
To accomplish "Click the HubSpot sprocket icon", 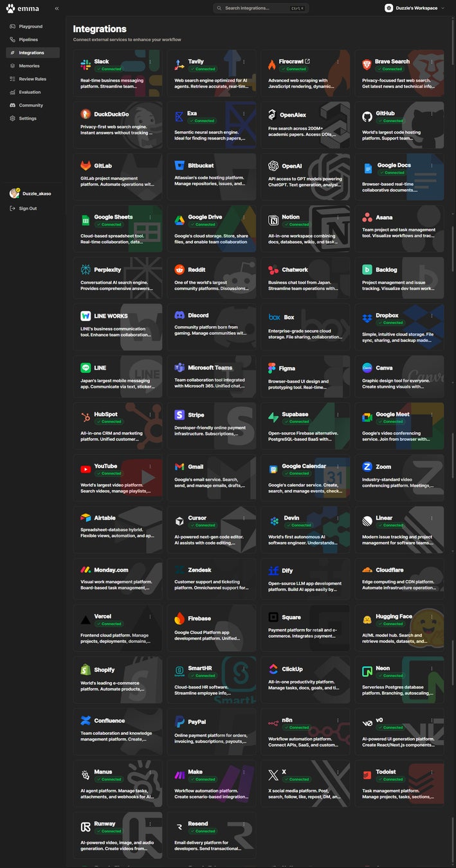I will (86, 417).
